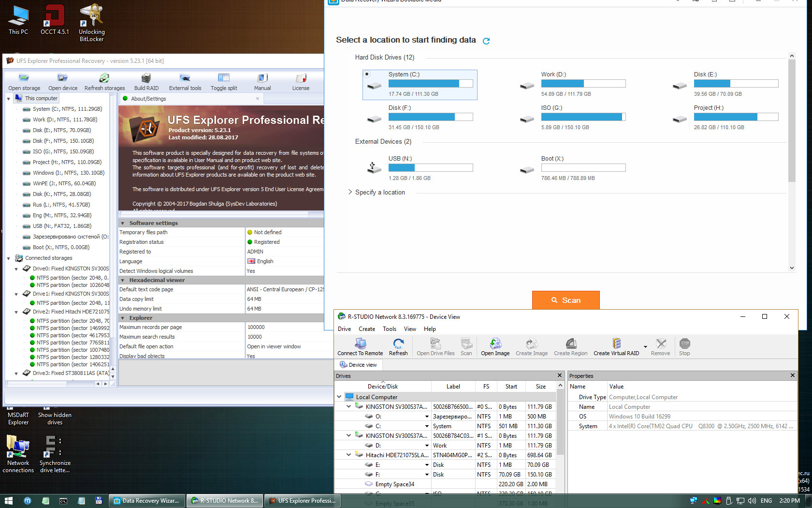The image size is (812, 508).
Task: Select ISO (G:) drive in wizard
Action: (x=573, y=118)
